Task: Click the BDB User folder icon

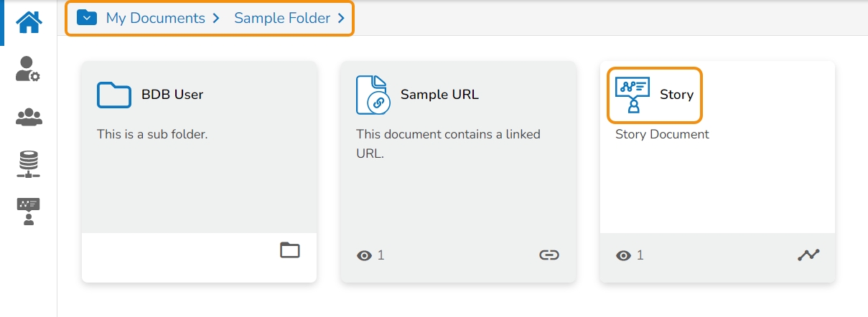Action: coord(114,95)
